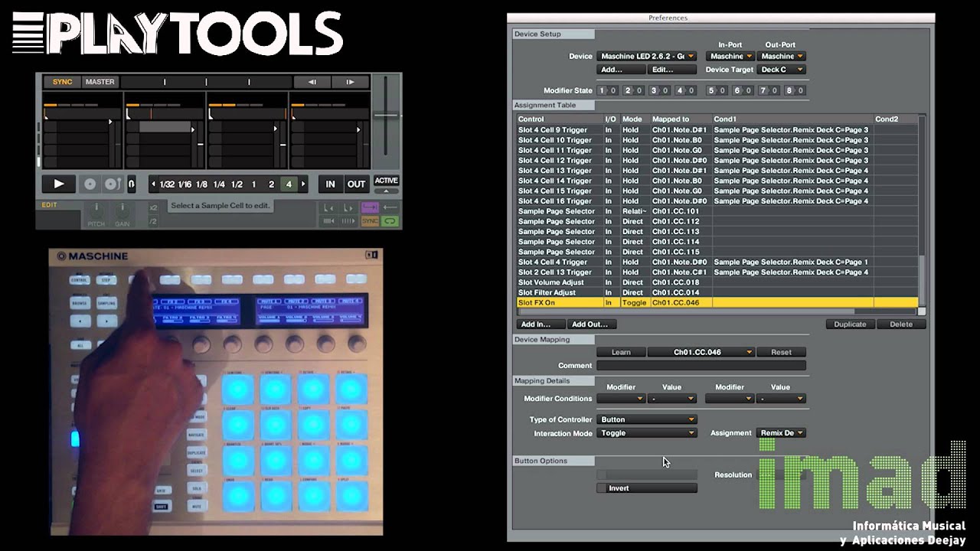Click the Reset mapping button
Image resolution: width=980 pixels, height=551 pixels.
point(781,352)
